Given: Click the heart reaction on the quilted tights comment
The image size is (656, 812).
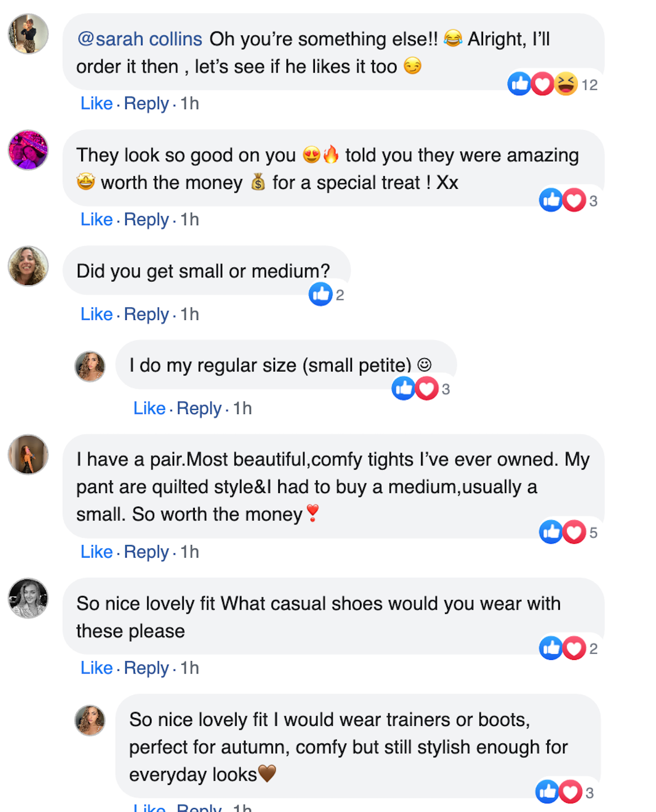Looking at the screenshot, I should click(x=574, y=532).
